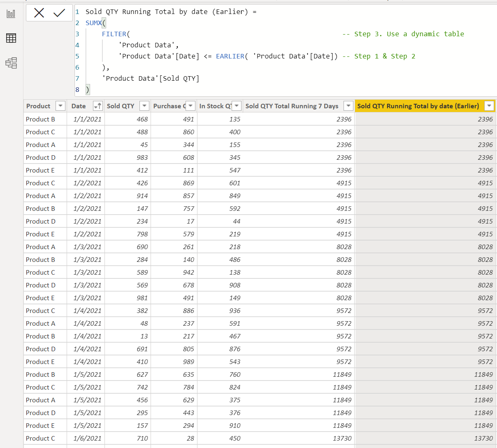Image resolution: width=497 pixels, height=448 pixels.
Task: Open the Product column filter dropdown
Action: click(x=60, y=106)
